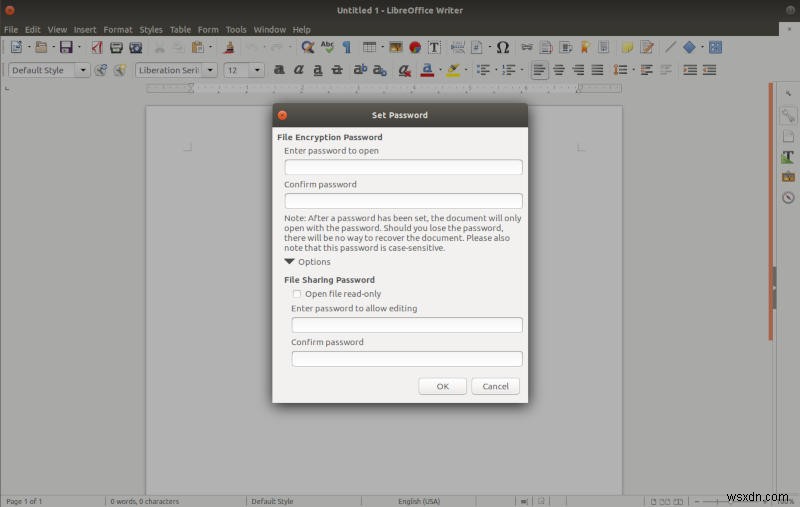
Task: Open font color dropdown arrow
Action: point(440,70)
